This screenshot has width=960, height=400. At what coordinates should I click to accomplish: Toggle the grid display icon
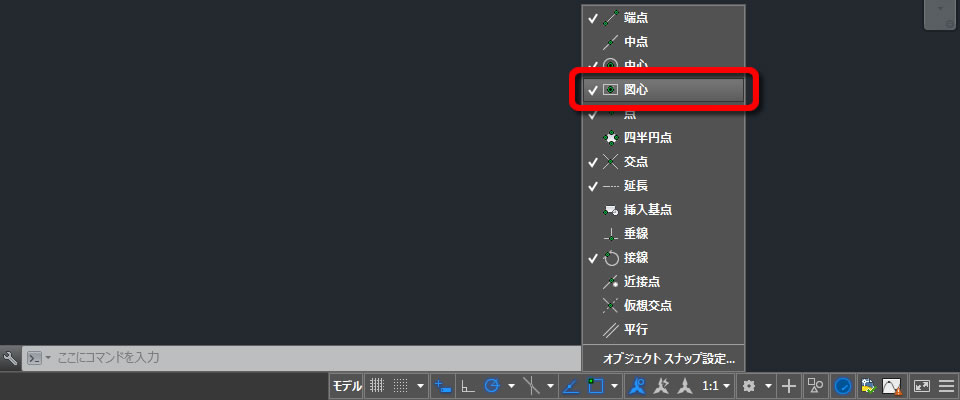pyautogui.click(x=378, y=386)
